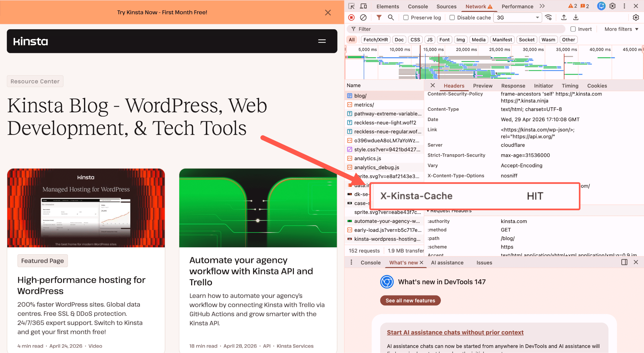Open network search magnifier icon

tap(391, 18)
